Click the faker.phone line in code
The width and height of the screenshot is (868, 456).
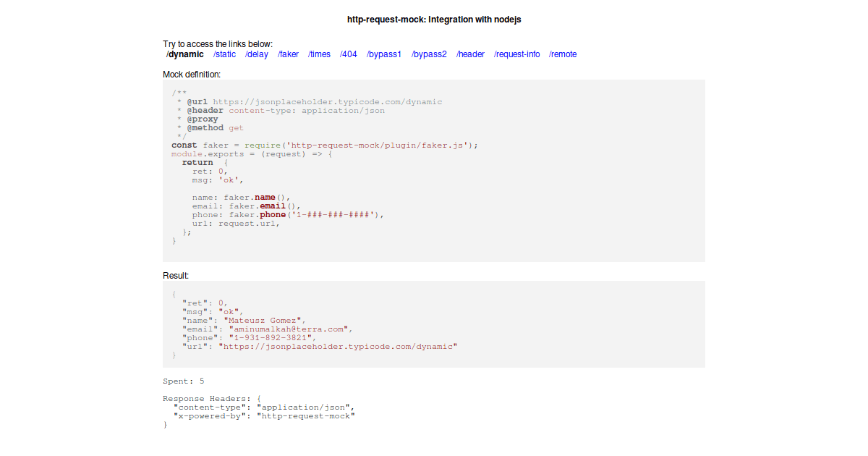tap(288, 215)
